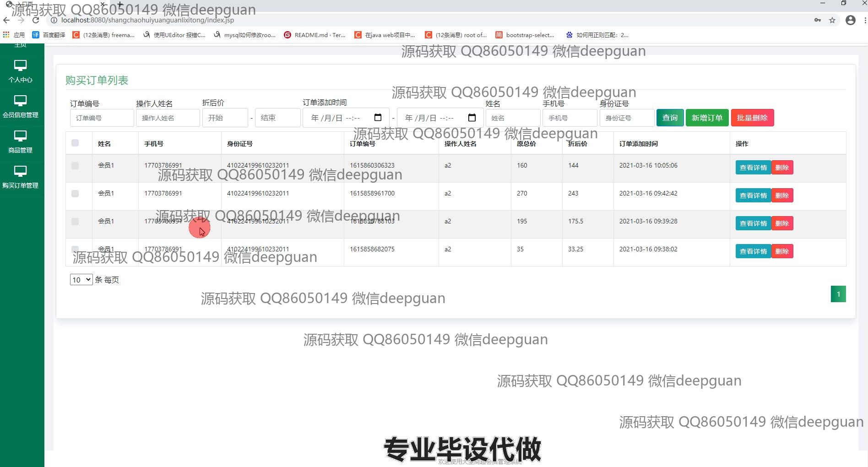This screenshot has width=868, height=467.
Task: Focus the 订单编号 search input field
Action: point(102,118)
